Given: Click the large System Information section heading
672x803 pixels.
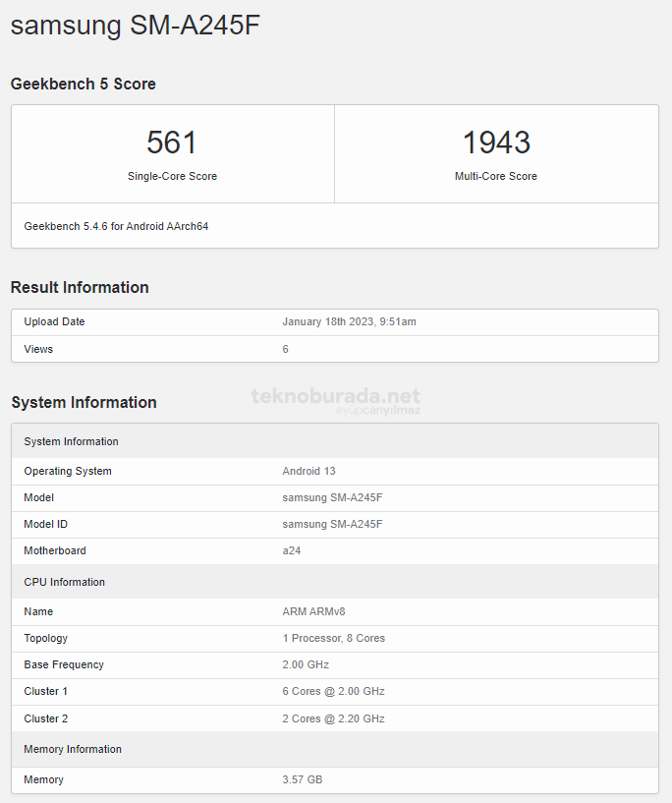Looking at the screenshot, I should click(x=84, y=403).
